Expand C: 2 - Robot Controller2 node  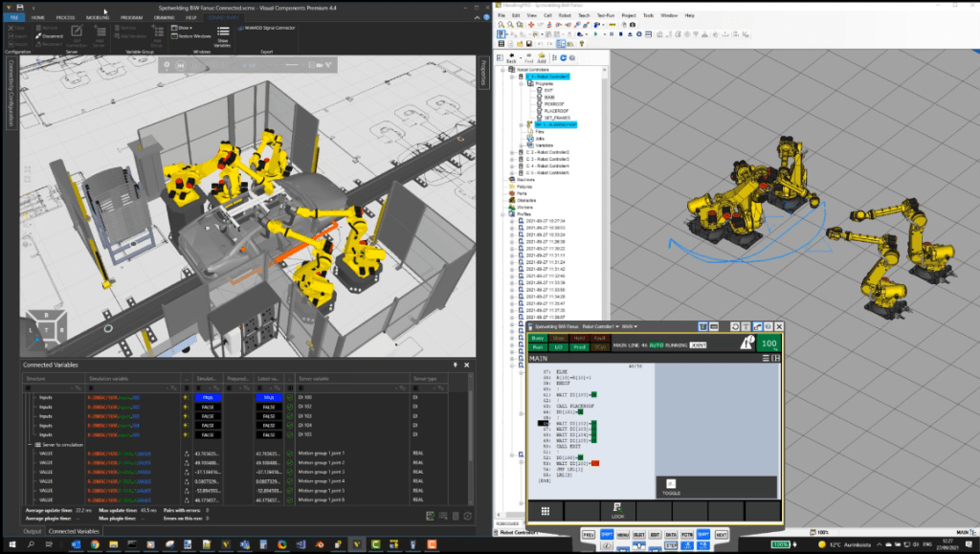click(x=513, y=152)
